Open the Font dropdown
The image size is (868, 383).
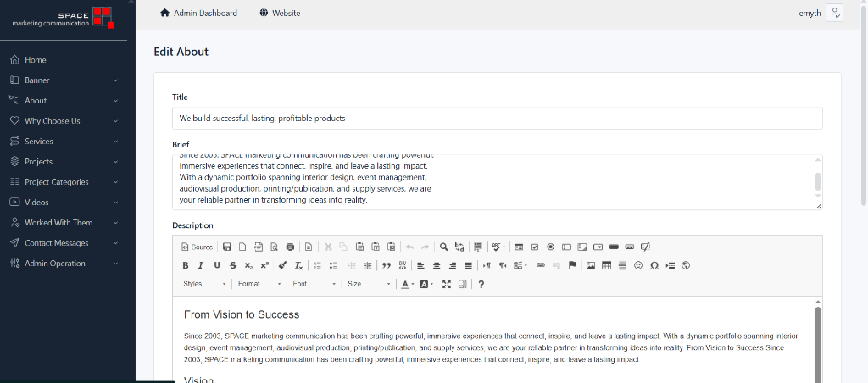pos(314,285)
